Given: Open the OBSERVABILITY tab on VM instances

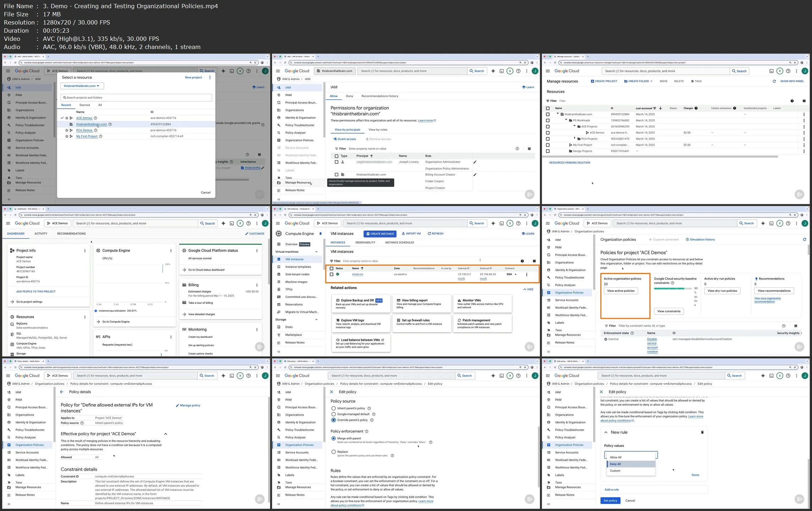Looking at the screenshot, I should 365,243.
